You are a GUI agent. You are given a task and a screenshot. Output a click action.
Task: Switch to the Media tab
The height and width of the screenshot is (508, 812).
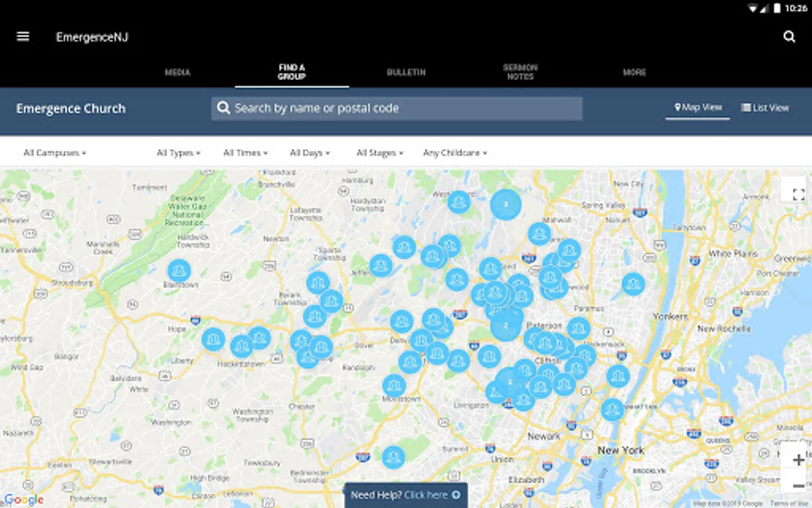tap(177, 72)
